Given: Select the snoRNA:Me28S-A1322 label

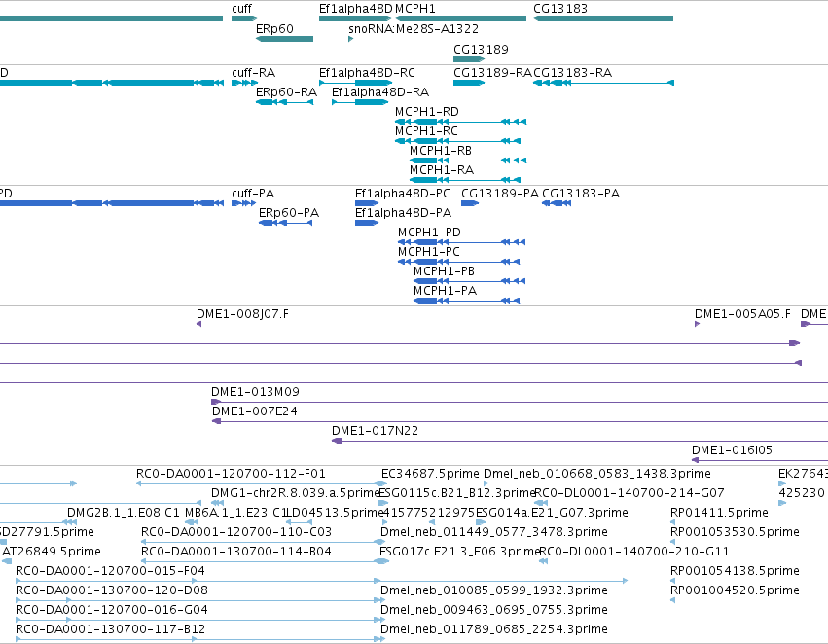Looking at the screenshot, I should tap(414, 29).
